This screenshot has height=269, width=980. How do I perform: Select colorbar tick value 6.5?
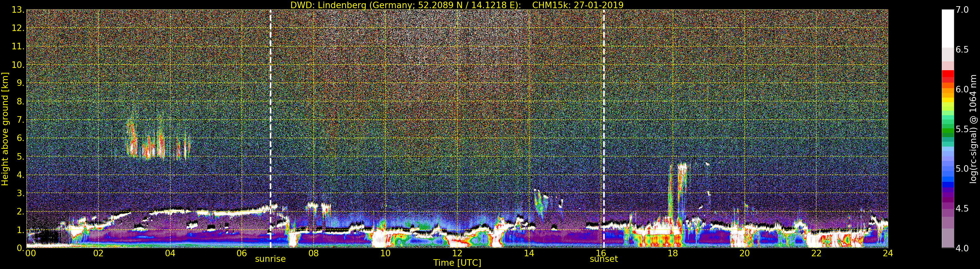[x=962, y=50]
